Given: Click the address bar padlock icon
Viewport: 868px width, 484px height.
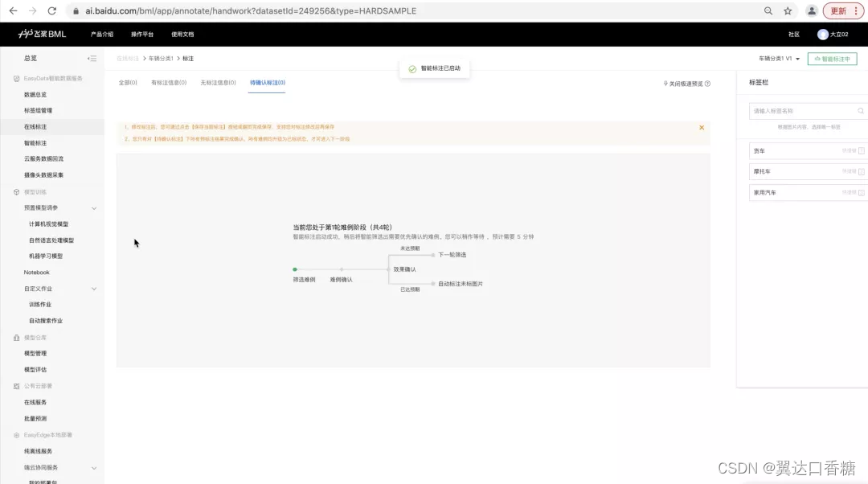Looking at the screenshot, I should tap(76, 11).
